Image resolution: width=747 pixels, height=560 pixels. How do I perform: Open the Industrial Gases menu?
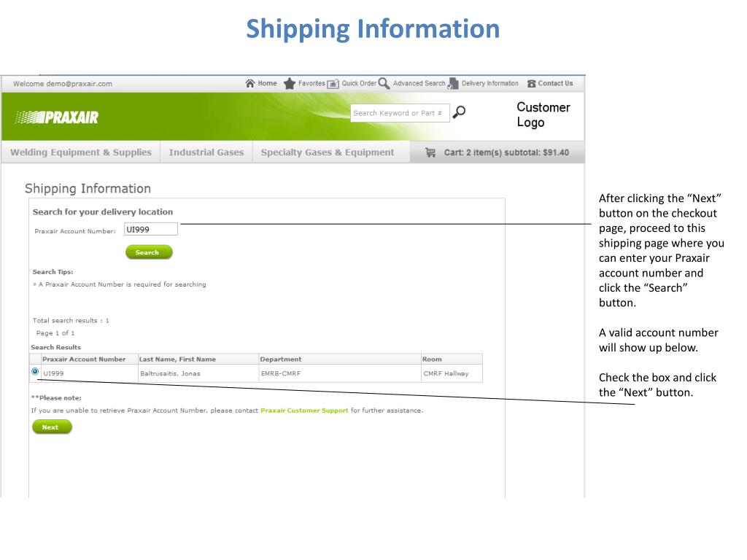tap(206, 152)
